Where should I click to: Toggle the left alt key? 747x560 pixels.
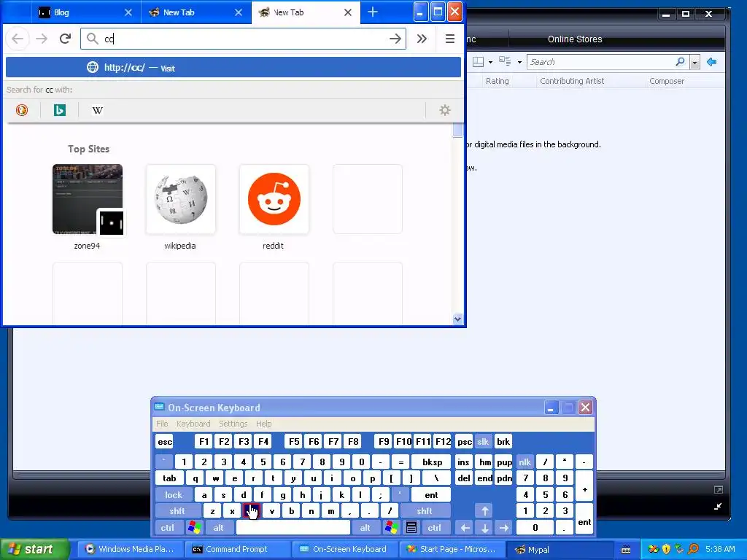[x=219, y=528]
